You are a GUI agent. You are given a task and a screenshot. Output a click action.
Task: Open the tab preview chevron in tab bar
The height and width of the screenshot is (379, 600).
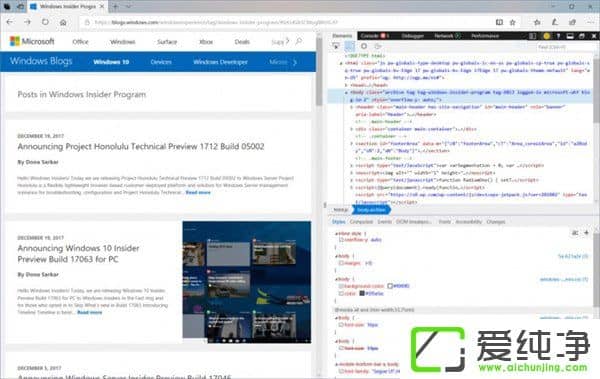(129, 7)
